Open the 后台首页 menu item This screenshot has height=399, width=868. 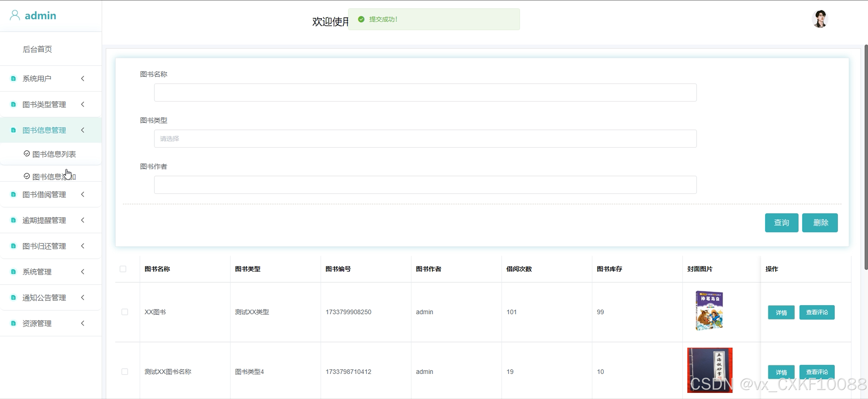pyautogui.click(x=37, y=49)
